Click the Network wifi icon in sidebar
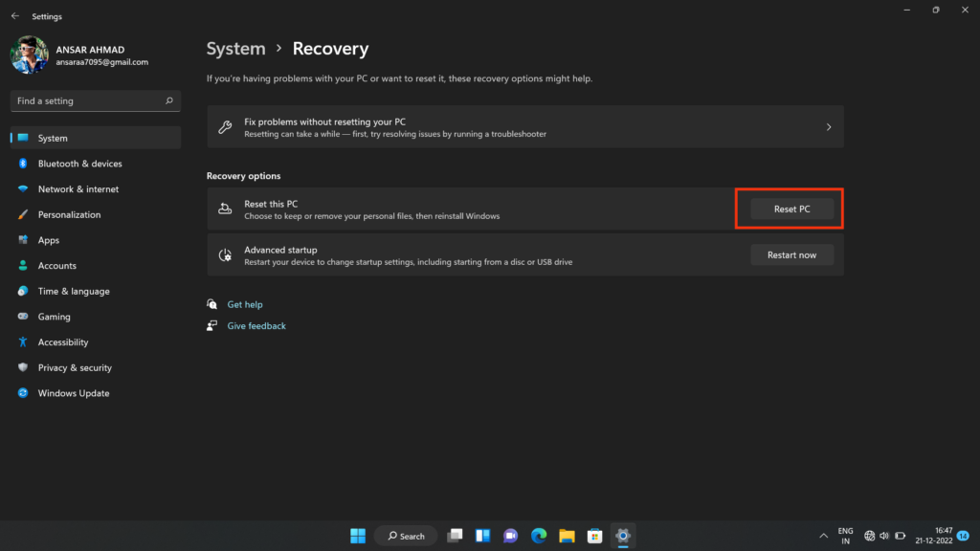The height and width of the screenshot is (551, 980). pyautogui.click(x=23, y=189)
